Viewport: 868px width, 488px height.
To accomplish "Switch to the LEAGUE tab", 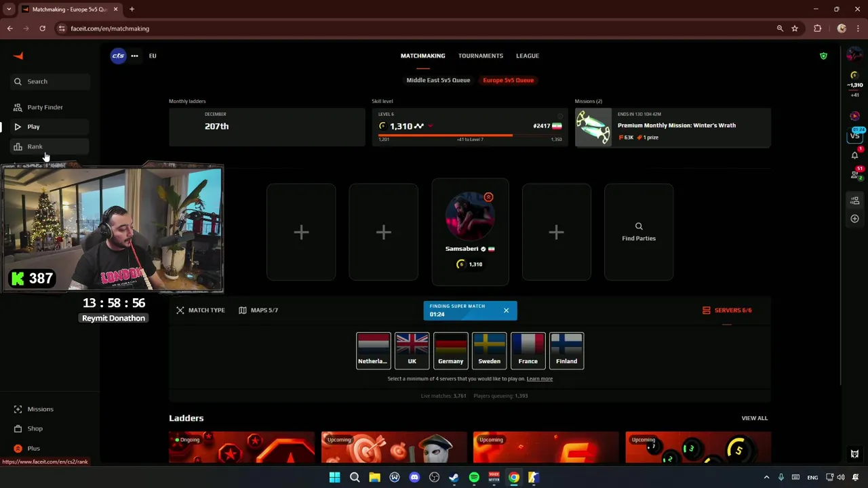I will 527,56.
